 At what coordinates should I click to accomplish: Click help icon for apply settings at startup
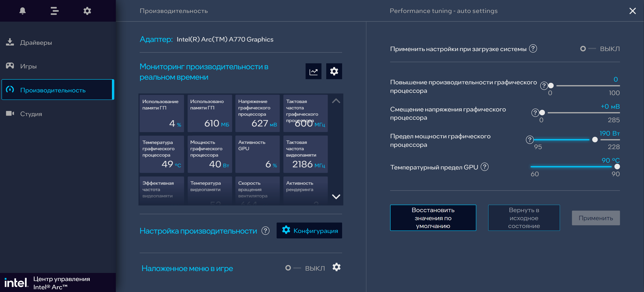pyautogui.click(x=533, y=49)
